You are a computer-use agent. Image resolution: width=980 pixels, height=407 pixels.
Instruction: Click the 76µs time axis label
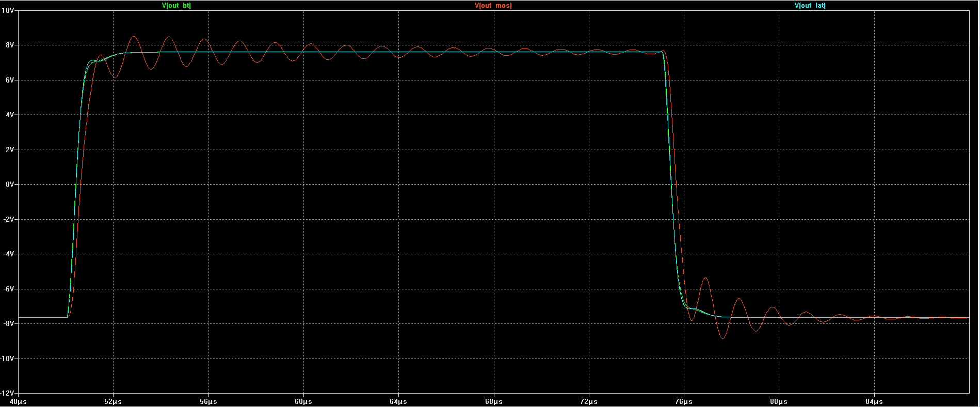(684, 401)
